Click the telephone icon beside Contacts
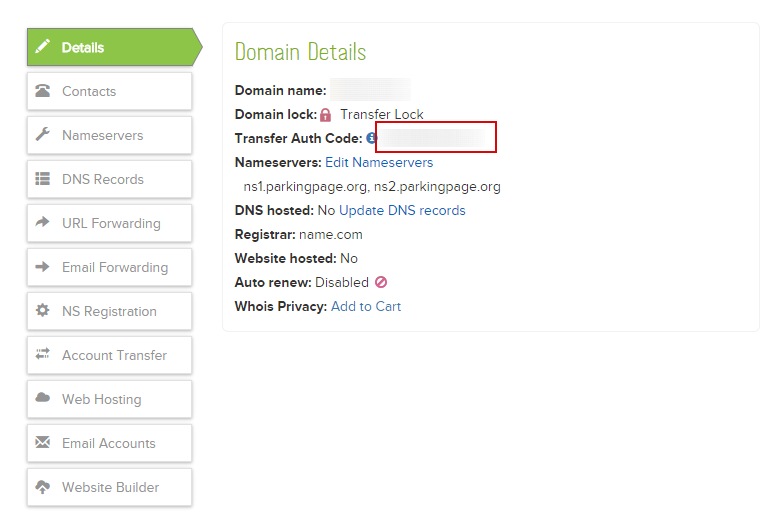 [43, 91]
